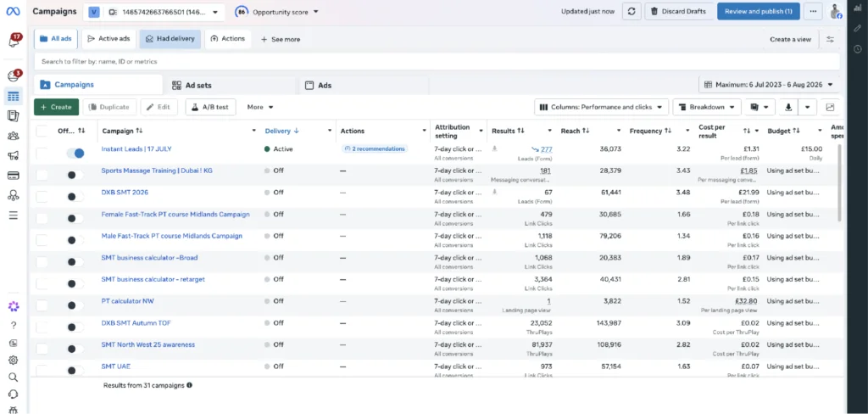Open the ad account selector dropdown
868x414 pixels.
tap(154, 12)
